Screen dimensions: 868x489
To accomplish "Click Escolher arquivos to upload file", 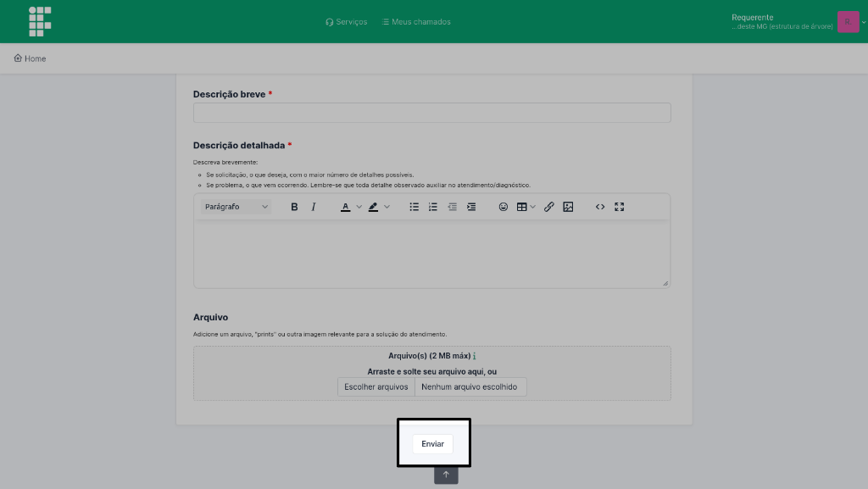I will pos(376,387).
